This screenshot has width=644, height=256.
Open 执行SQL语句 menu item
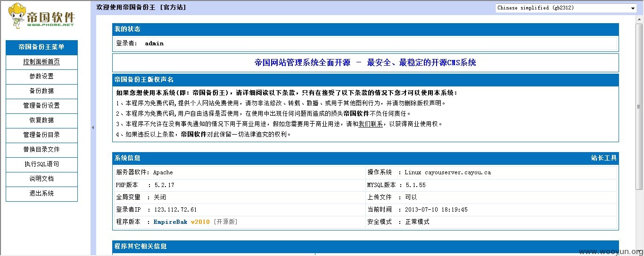(x=41, y=164)
